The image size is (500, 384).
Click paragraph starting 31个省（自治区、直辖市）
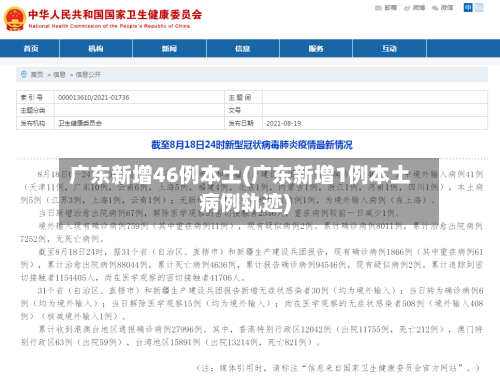tap(252, 303)
